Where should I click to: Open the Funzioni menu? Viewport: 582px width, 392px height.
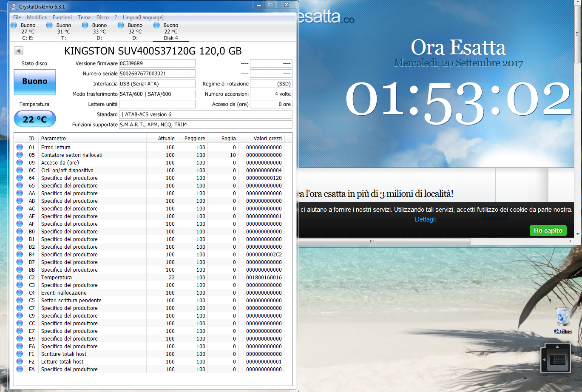[x=62, y=17]
